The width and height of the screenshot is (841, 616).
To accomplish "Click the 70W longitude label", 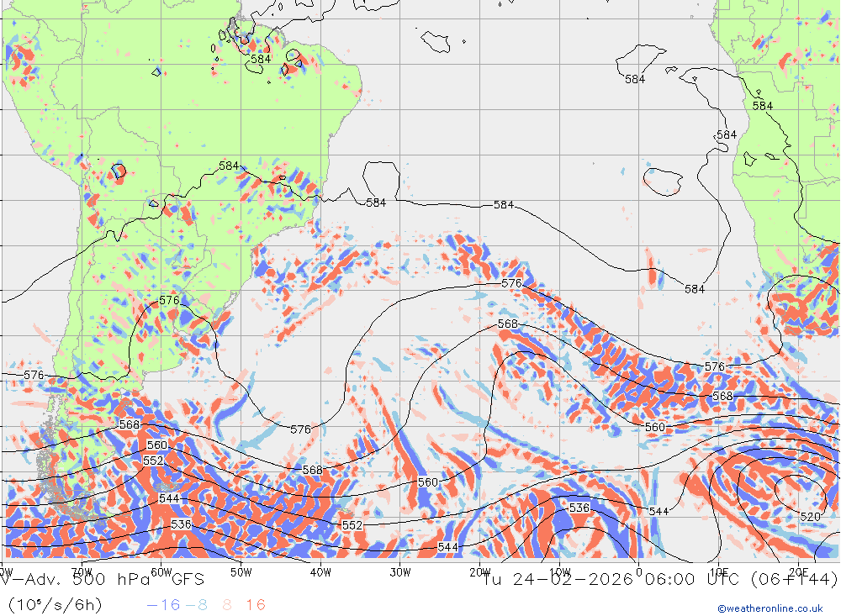I will [82, 572].
